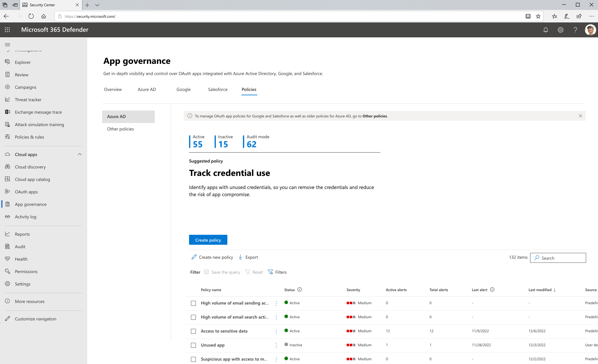Click the Attack simulation training icon
Viewport: 598px width, 364px height.
8,124
